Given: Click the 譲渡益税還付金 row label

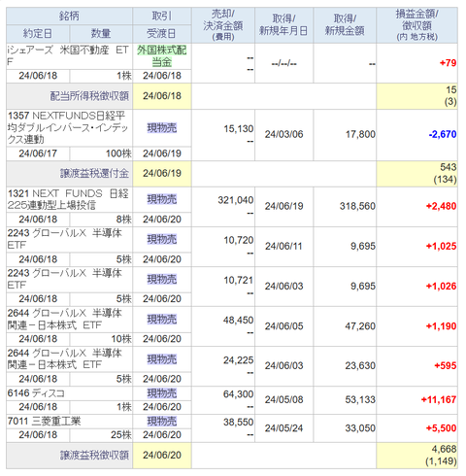Looking at the screenshot, I should [x=94, y=174].
